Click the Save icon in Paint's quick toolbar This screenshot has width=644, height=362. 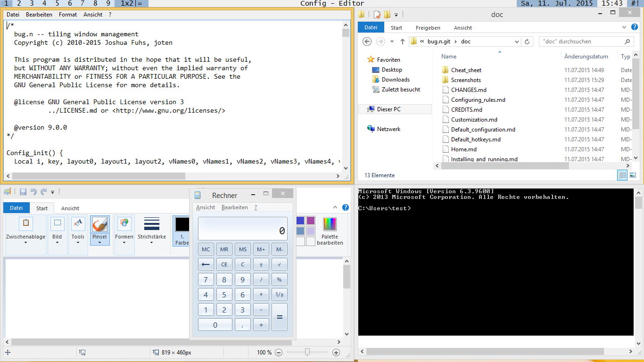[22, 191]
